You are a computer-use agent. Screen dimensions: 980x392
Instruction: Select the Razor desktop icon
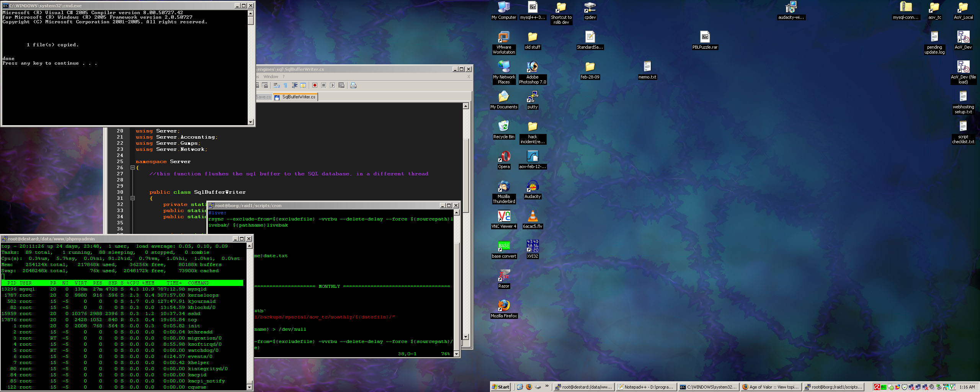pyautogui.click(x=504, y=279)
